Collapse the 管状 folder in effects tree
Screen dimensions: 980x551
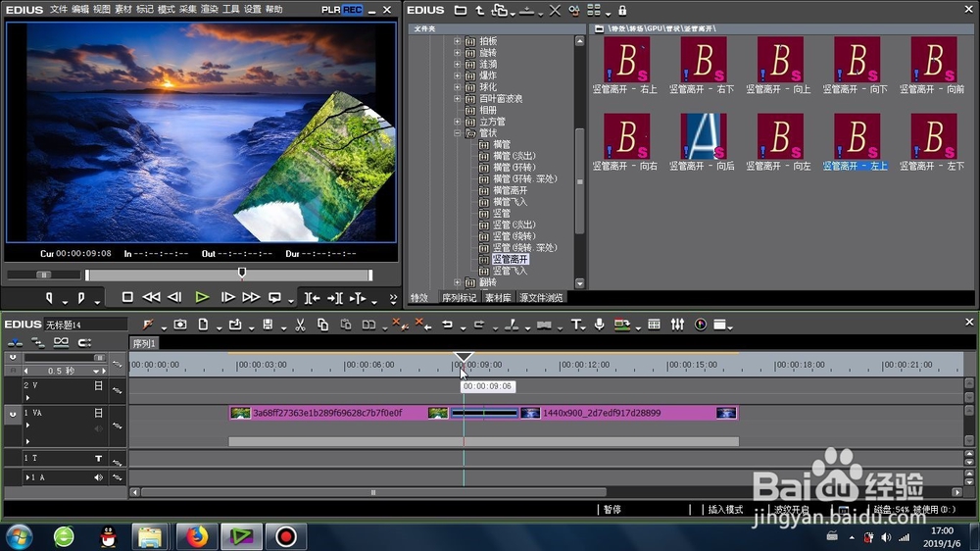tap(458, 133)
